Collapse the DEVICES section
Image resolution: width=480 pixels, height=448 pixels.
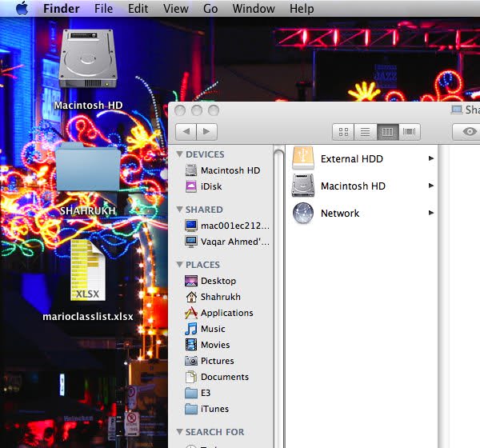180,154
